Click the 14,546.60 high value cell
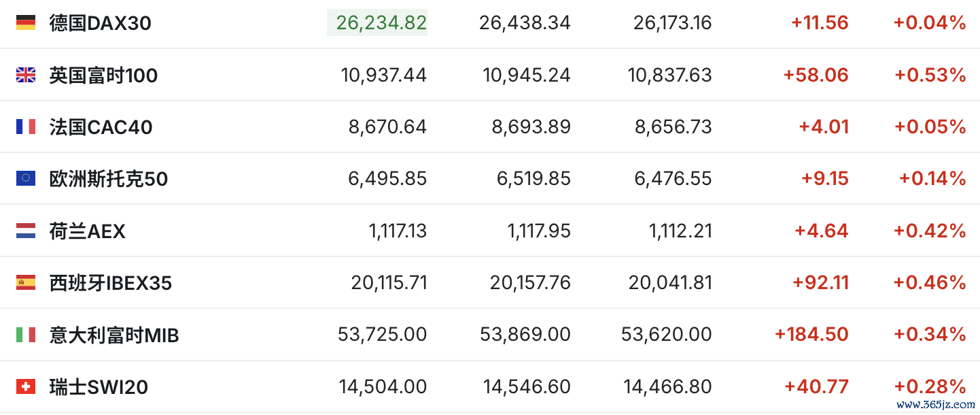 pyautogui.click(x=527, y=387)
